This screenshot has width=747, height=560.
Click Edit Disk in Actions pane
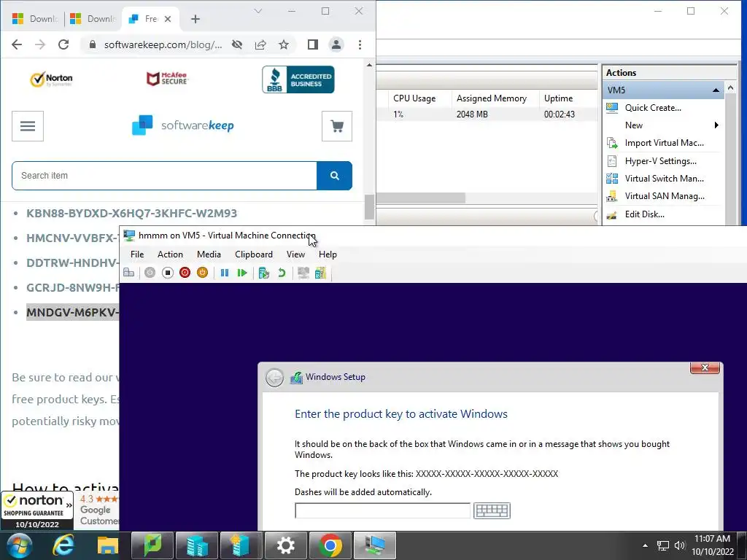point(645,214)
